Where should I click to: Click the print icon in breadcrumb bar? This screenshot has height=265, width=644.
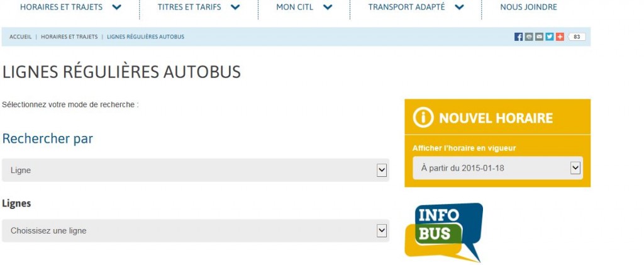click(x=529, y=37)
